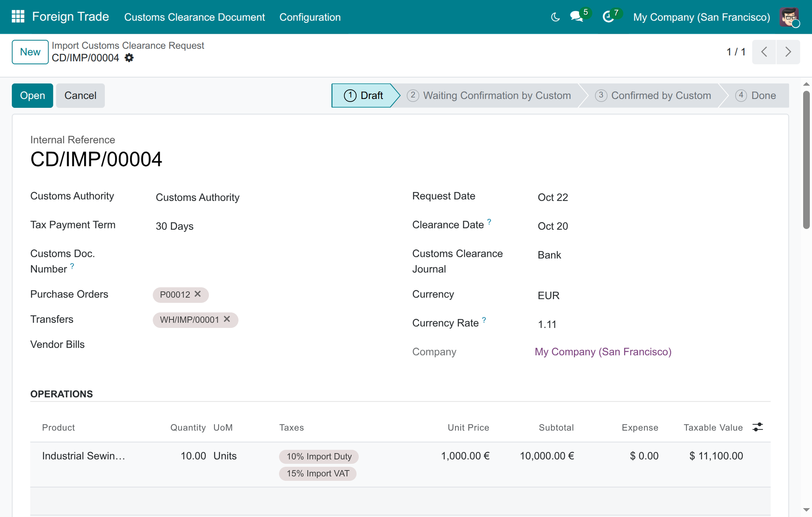Click the Open button
The width and height of the screenshot is (812, 517).
33,96
